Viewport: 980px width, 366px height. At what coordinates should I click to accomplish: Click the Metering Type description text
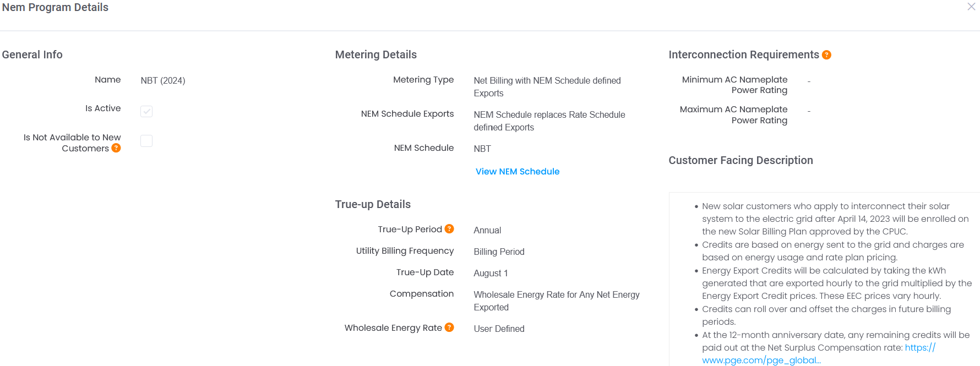point(547,86)
